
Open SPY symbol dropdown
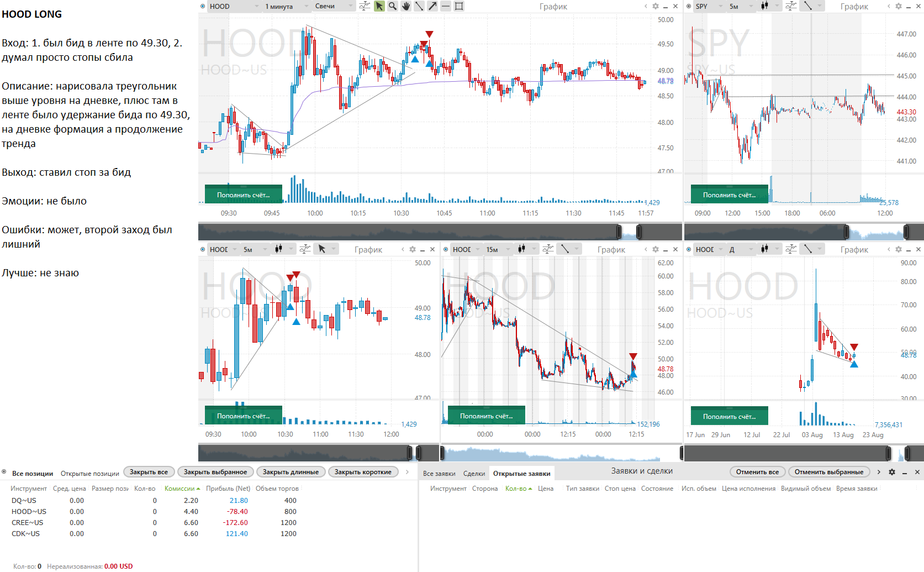(x=709, y=6)
